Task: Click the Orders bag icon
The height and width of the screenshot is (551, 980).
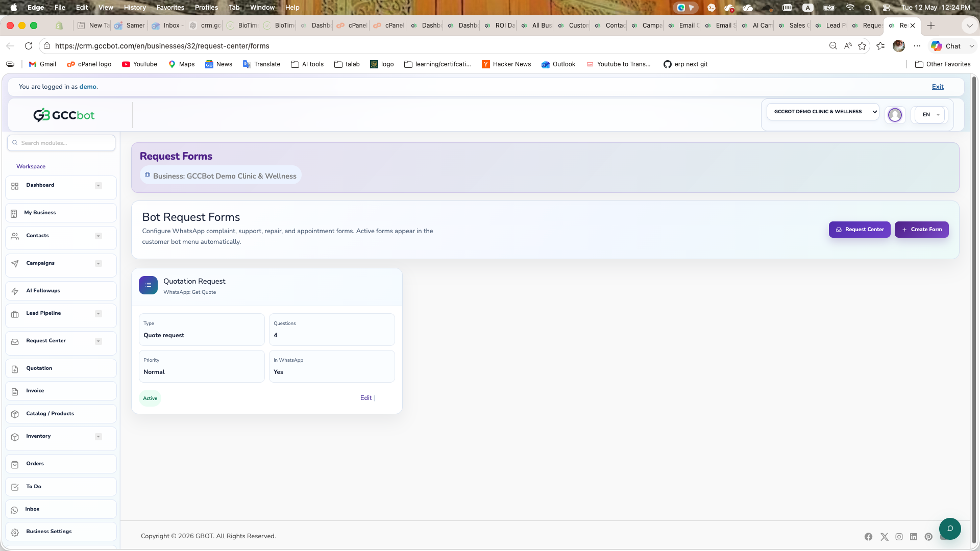Action: tap(15, 464)
